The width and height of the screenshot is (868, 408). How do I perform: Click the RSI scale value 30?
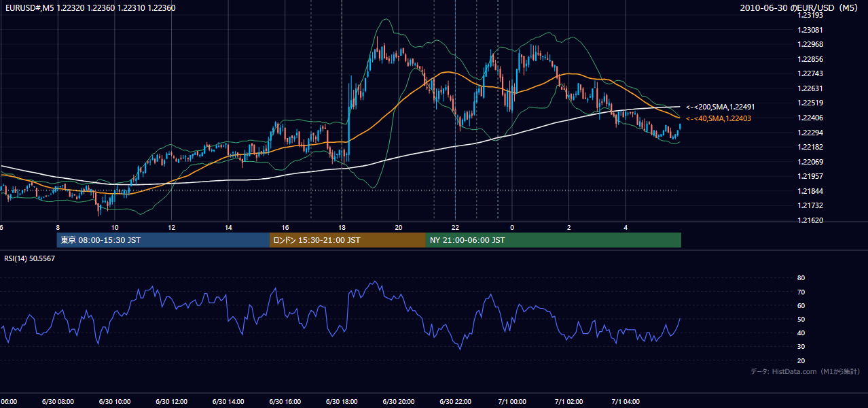click(x=801, y=347)
